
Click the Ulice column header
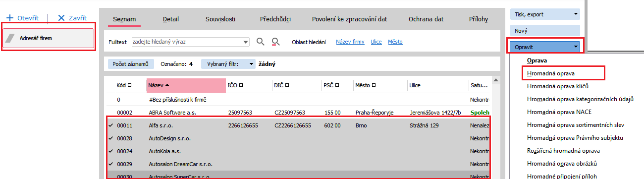[415, 85]
